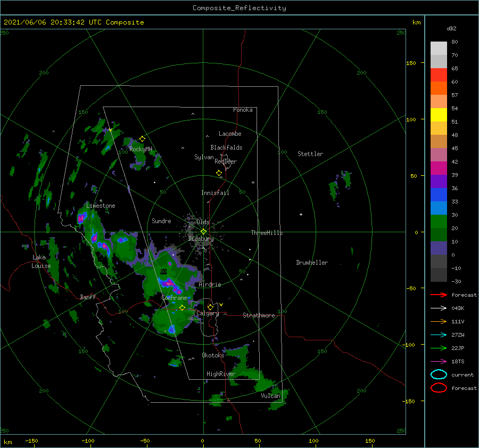This screenshot has width=479, height=448.
Task: Click the Vulcan map label
Action: (270, 396)
